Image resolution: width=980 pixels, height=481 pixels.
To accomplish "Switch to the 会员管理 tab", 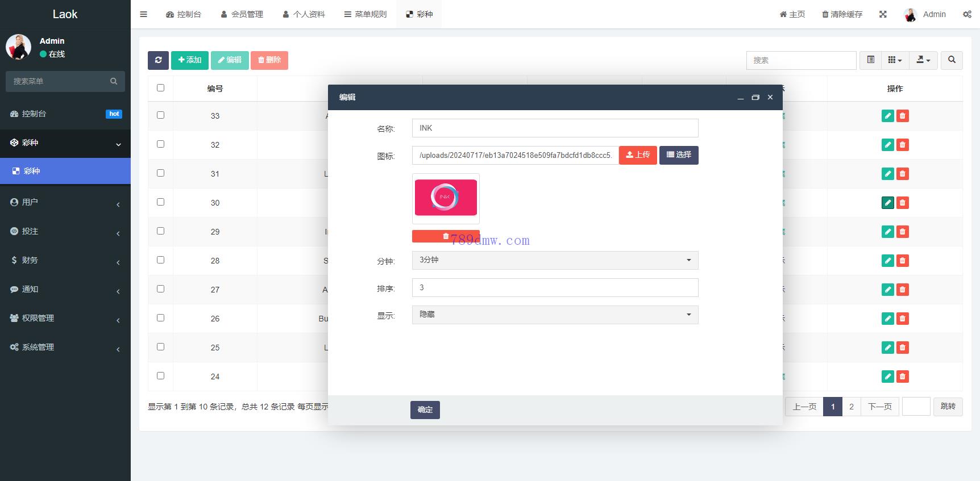I will coord(242,14).
